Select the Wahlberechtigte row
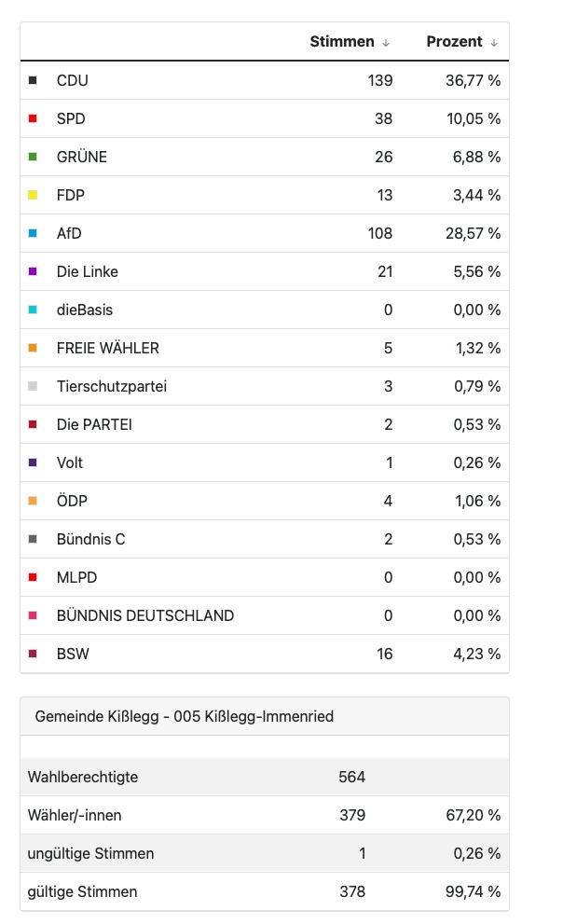This screenshot has height=924, width=563. pos(83,777)
